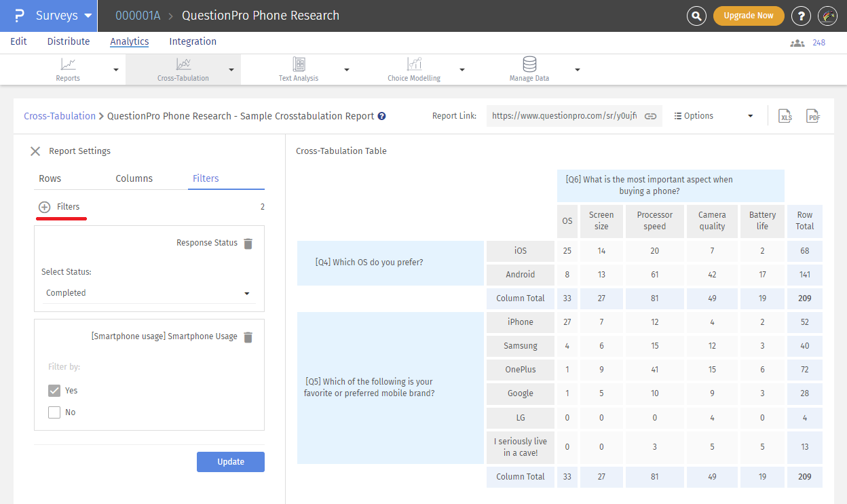
Task: Expand the Options dropdown
Action: click(713, 116)
